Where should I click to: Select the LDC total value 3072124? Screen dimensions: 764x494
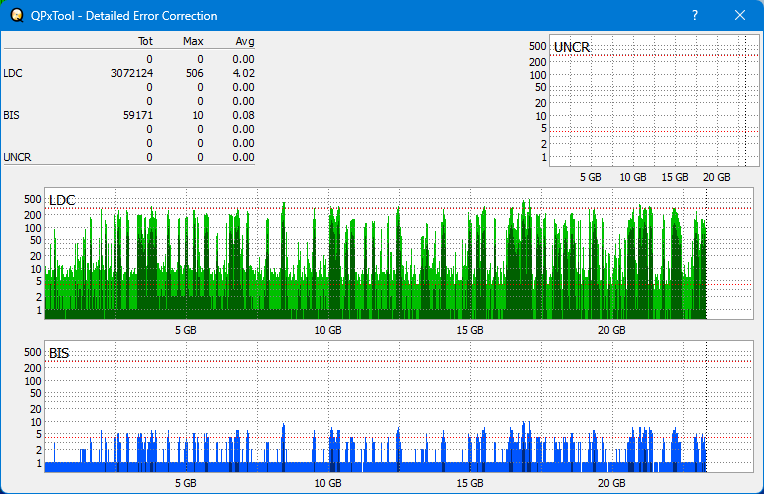pyautogui.click(x=132, y=73)
